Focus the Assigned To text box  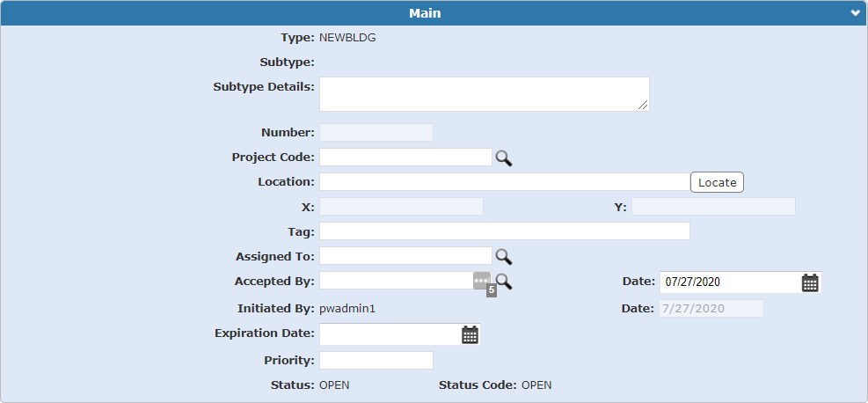[405, 256]
